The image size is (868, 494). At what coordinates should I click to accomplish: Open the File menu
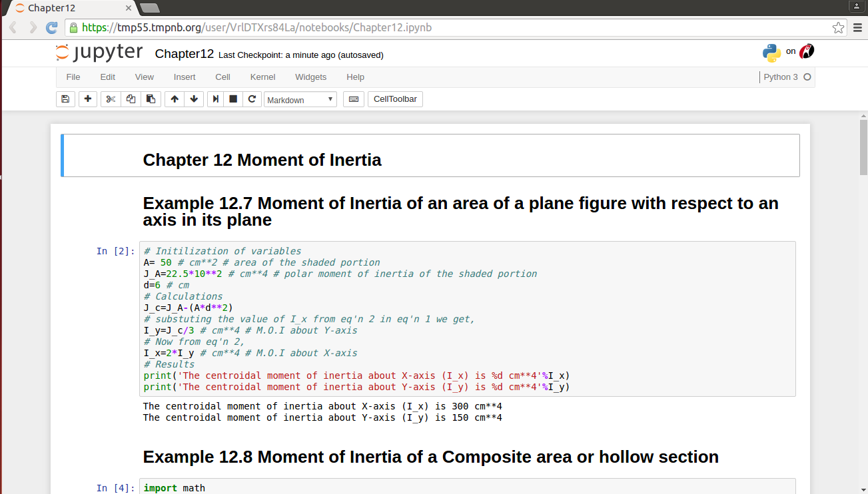coord(73,77)
